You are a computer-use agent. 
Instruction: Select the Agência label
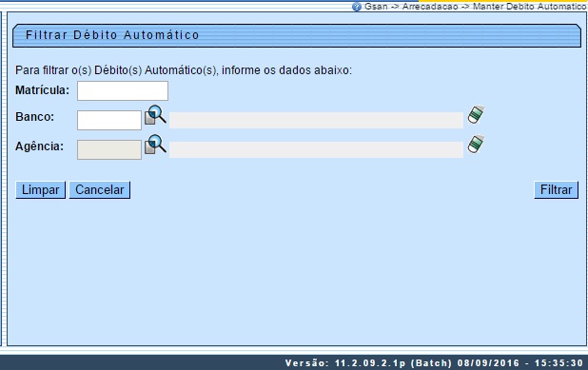click(39, 146)
